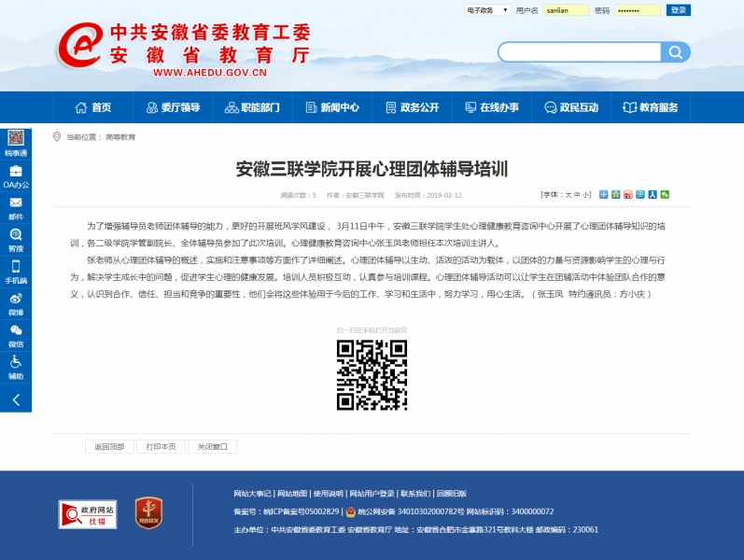Open the 手机端 mobile sidebar icon
This screenshot has width=744, height=560.
pyautogui.click(x=16, y=272)
